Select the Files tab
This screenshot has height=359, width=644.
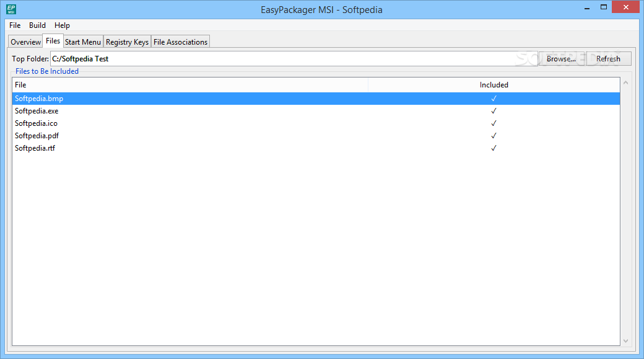(x=53, y=41)
